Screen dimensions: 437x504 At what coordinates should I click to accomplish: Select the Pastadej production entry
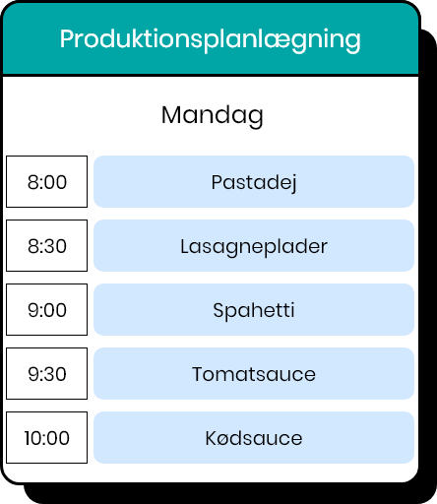coord(254,181)
